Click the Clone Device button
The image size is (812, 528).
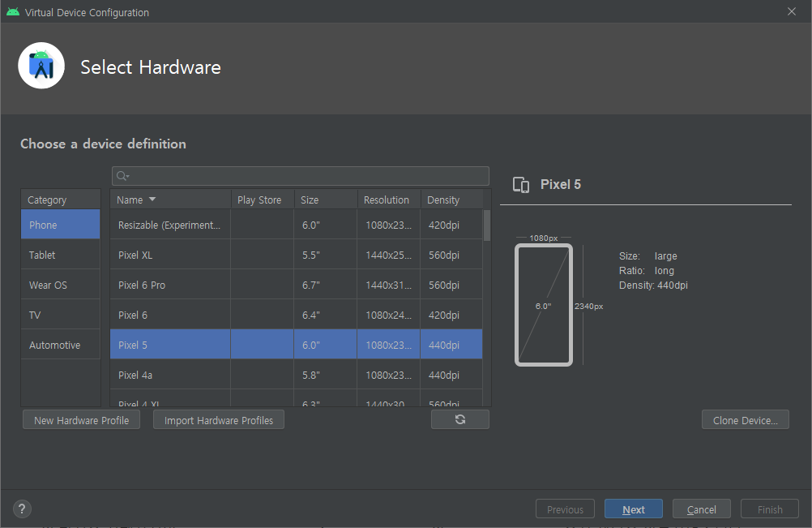coord(746,420)
